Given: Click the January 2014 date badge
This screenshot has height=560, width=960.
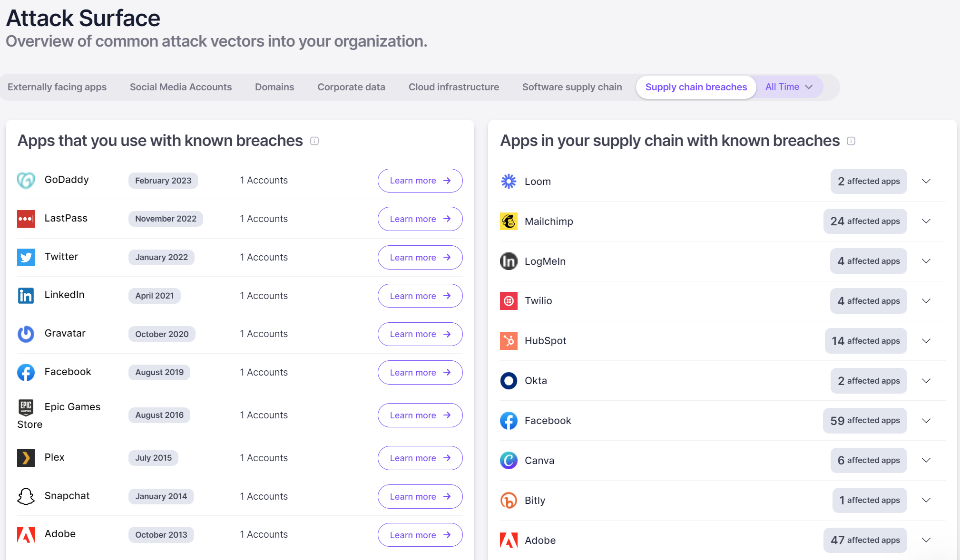Looking at the screenshot, I should [161, 496].
